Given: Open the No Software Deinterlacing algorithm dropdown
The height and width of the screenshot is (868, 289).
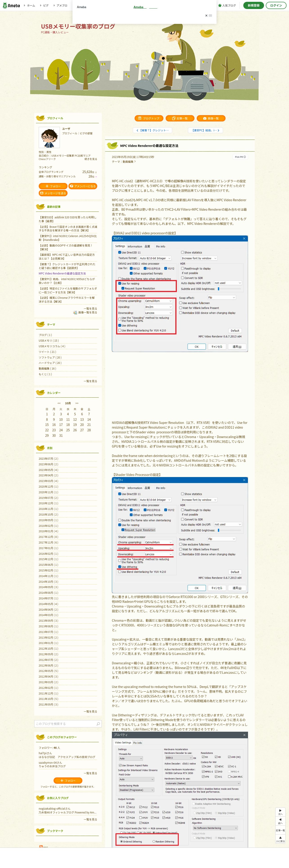Looking at the screenshot, I should coord(215,828).
